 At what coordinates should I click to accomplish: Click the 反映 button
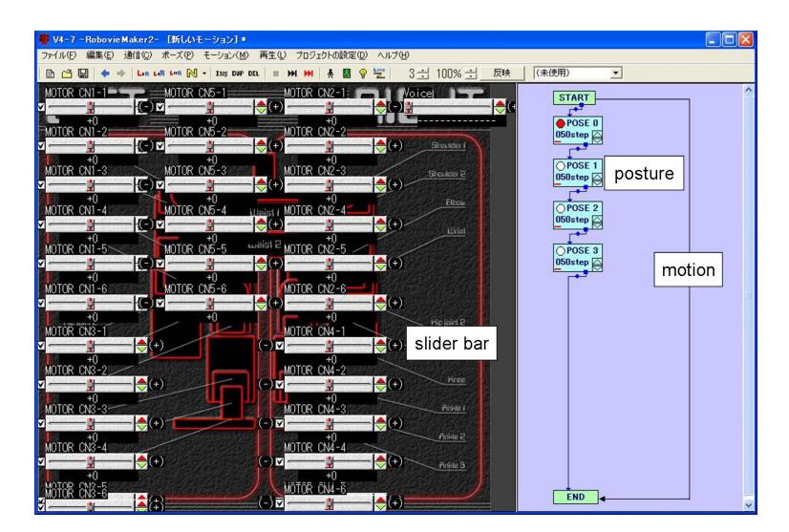(x=502, y=74)
